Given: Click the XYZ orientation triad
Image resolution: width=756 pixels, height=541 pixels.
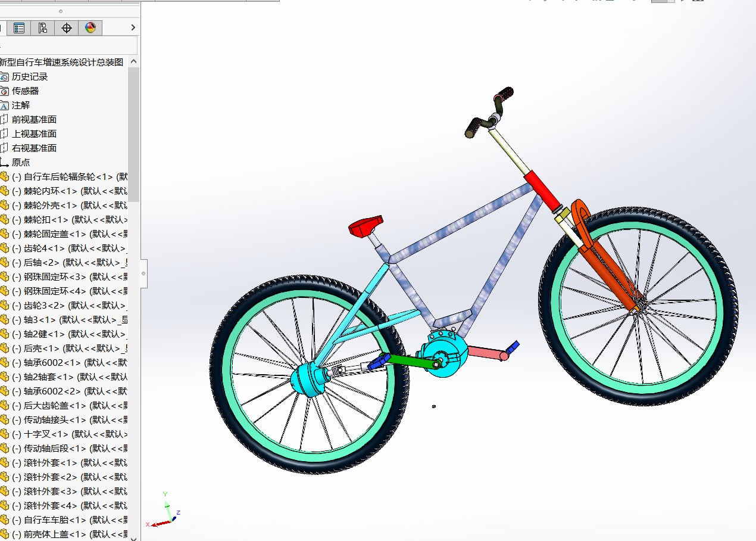Looking at the screenshot, I should tap(163, 510).
